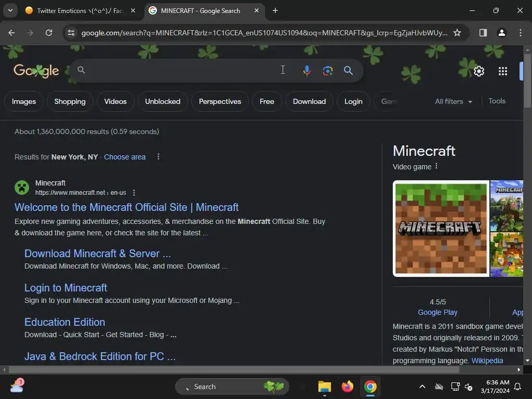Apply the Download filter chip
Viewport: 532px width, 399px height.
[x=309, y=101]
